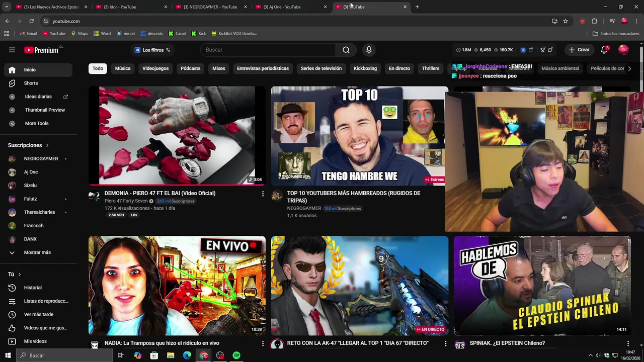Open the media controls icon in Chrome toolbar
The height and width of the screenshot is (362, 644).
612,21
